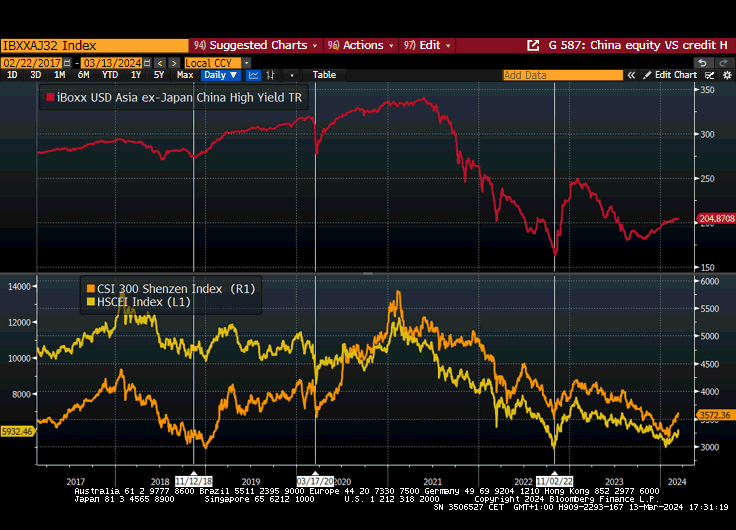Image resolution: width=736 pixels, height=530 pixels.
Task: Collapse panel with double chevron icon
Action: coord(631,75)
